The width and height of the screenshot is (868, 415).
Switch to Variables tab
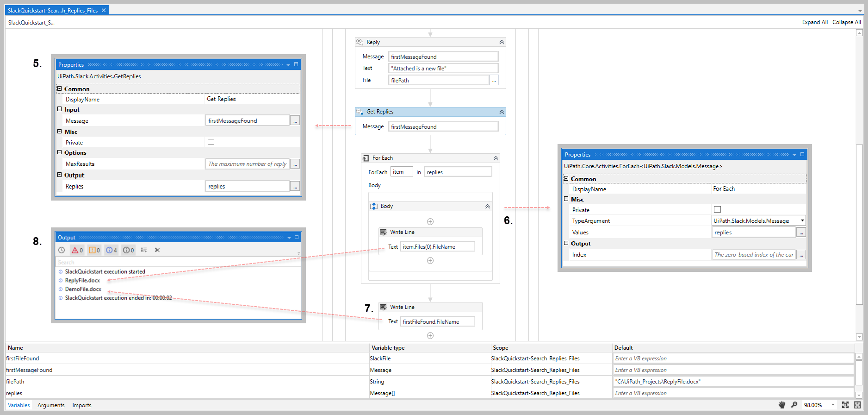pos(19,405)
